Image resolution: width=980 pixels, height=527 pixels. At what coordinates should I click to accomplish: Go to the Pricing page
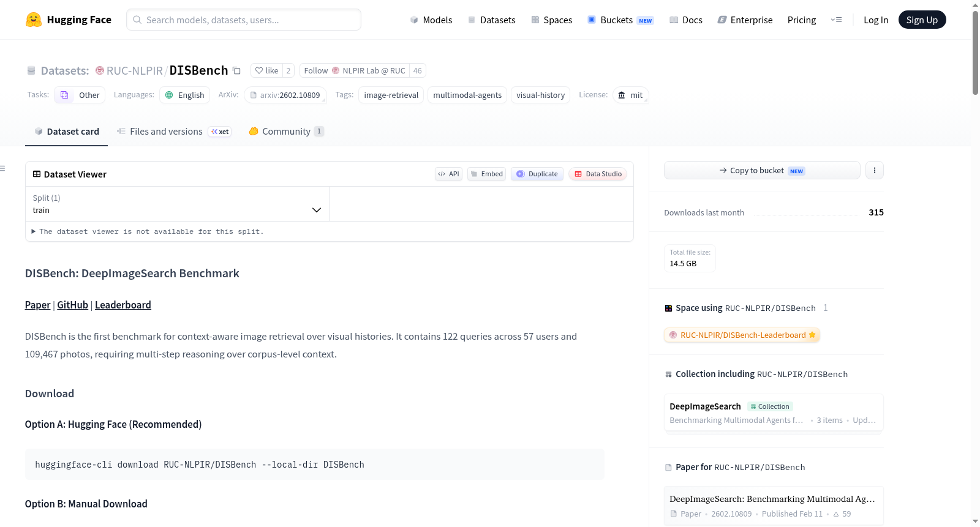[802, 20]
